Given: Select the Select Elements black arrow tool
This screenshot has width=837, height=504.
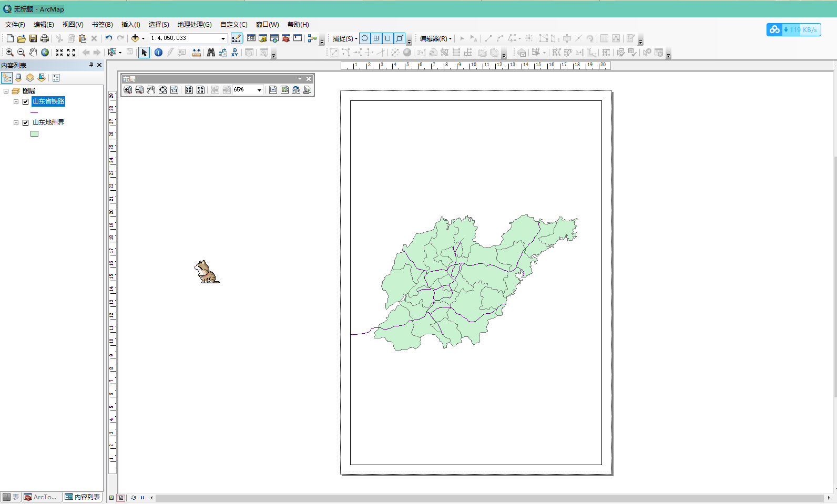Looking at the screenshot, I should 144,53.
